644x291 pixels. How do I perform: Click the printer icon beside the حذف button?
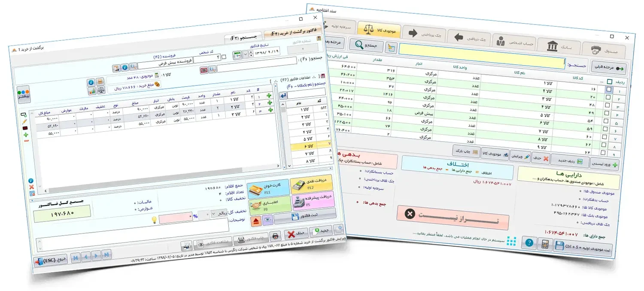tap(275, 235)
